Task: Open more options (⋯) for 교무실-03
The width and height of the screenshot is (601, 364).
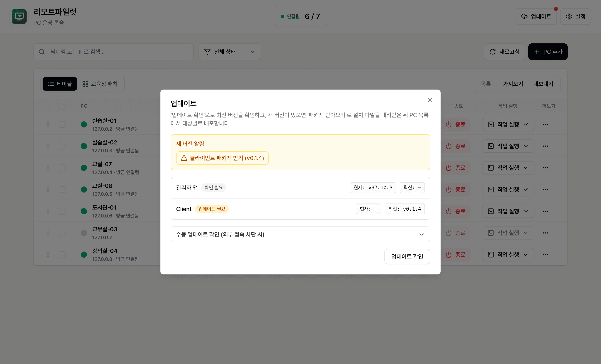Action: pyautogui.click(x=545, y=233)
